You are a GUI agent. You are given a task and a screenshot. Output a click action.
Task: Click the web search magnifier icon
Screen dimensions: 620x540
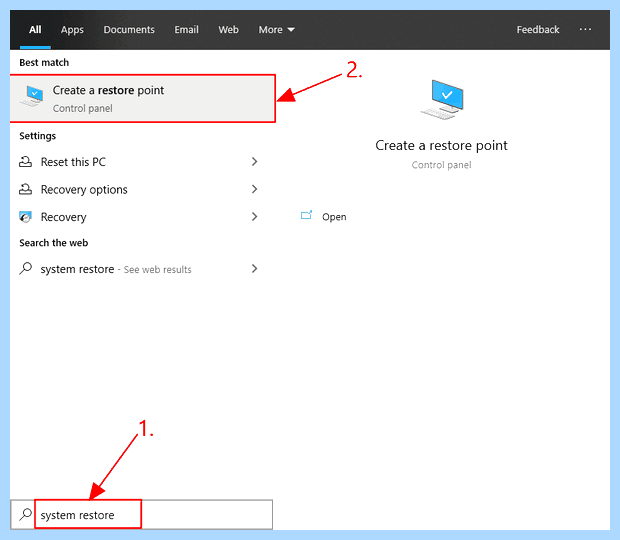click(x=26, y=269)
